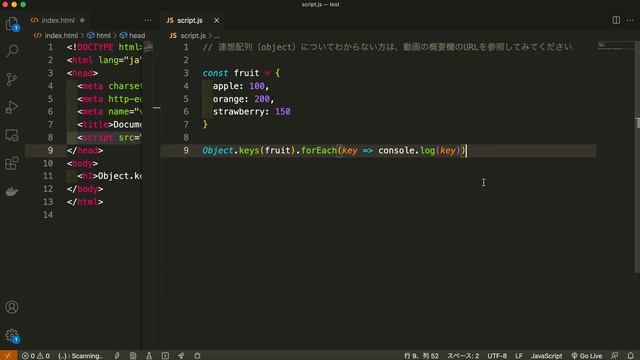Open the Explorer view in the activity bar
640x360 pixels.
coord(12,24)
